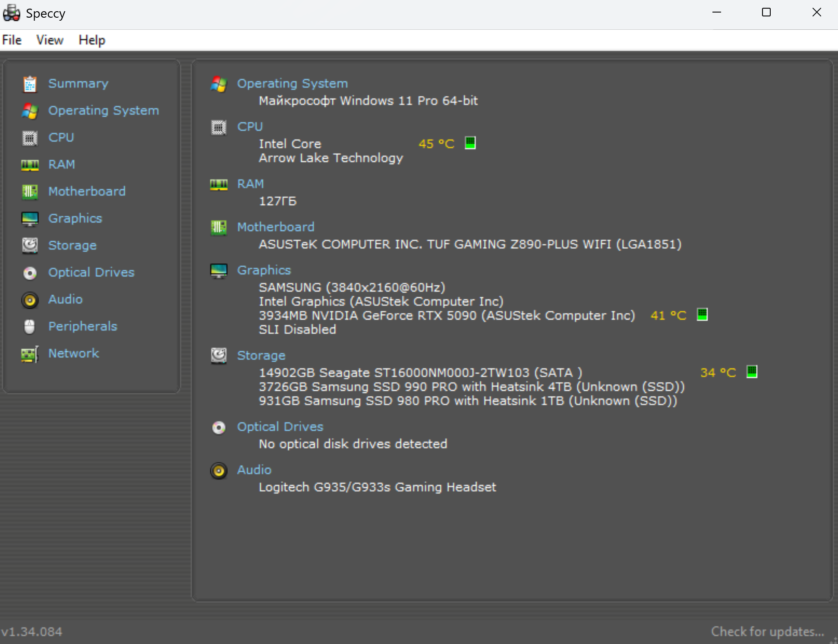Open the Network section from sidebar

pyautogui.click(x=74, y=354)
